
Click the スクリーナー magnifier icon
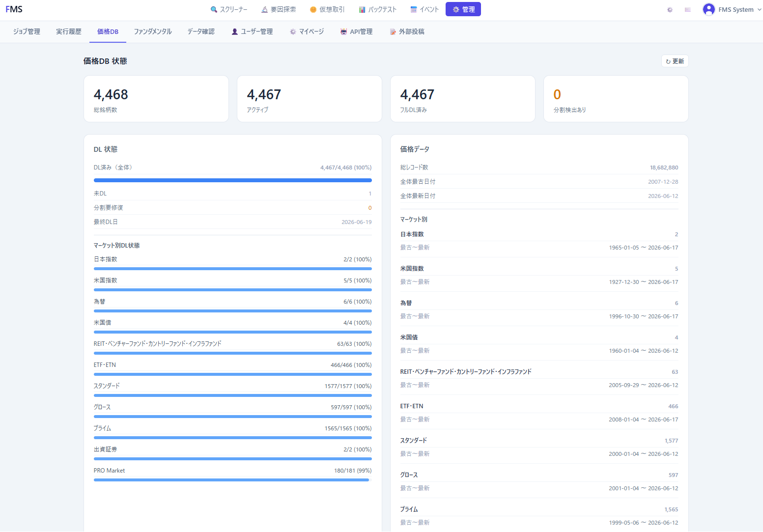pyautogui.click(x=214, y=9)
